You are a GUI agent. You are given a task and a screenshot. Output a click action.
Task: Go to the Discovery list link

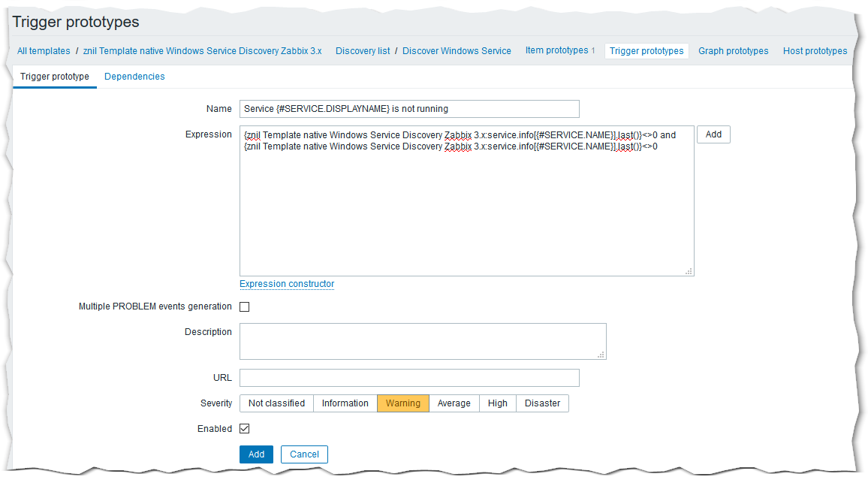363,51
